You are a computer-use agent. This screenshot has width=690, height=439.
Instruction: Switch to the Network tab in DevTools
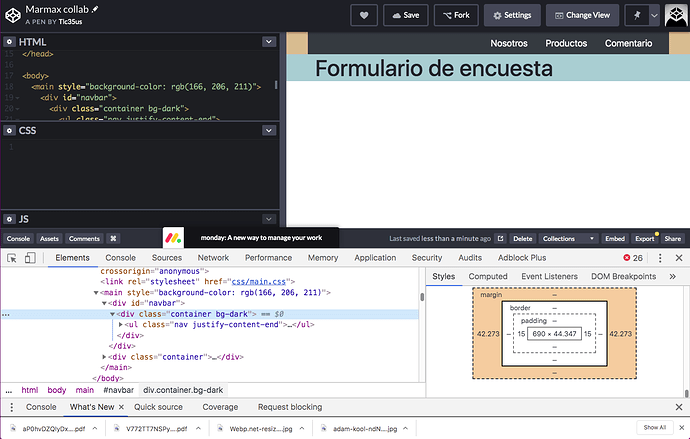click(x=212, y=258)
